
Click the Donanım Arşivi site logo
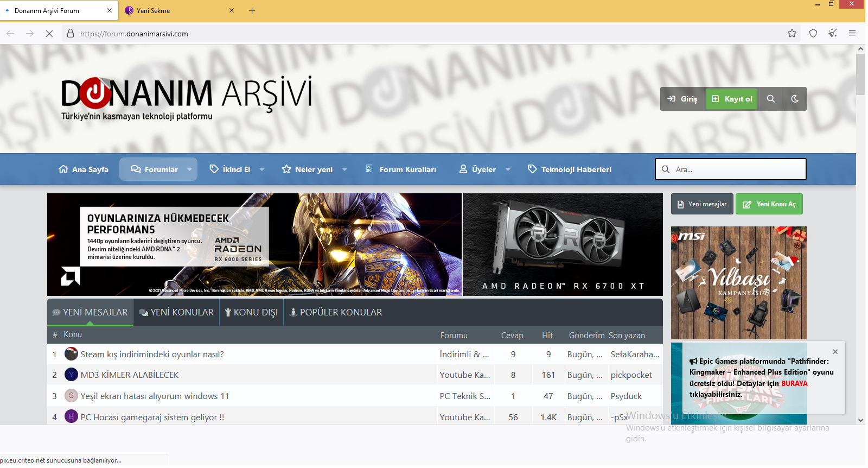187,98
